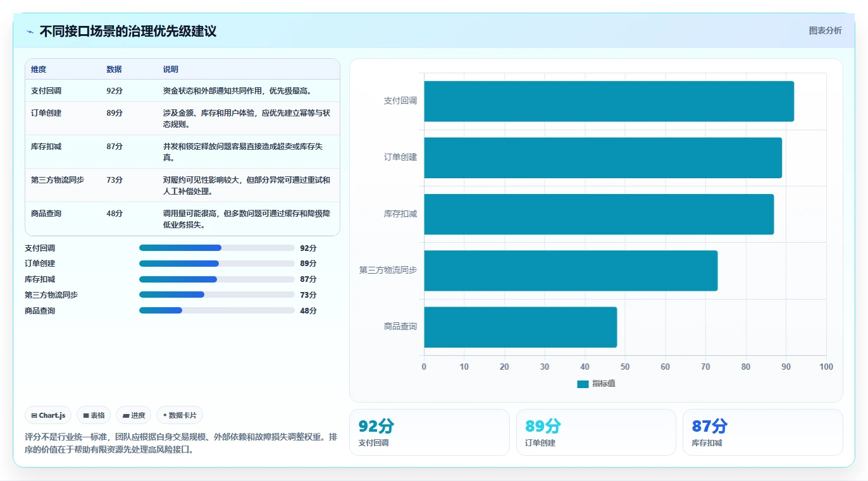Click the 库存扣减 progress bar
The width and height of the screenshot is (868, 481).
(217, 279)
